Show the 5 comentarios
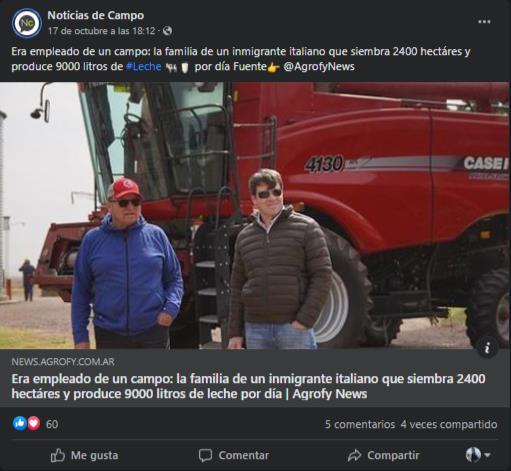The image size is (511, 471). (360, 424)
